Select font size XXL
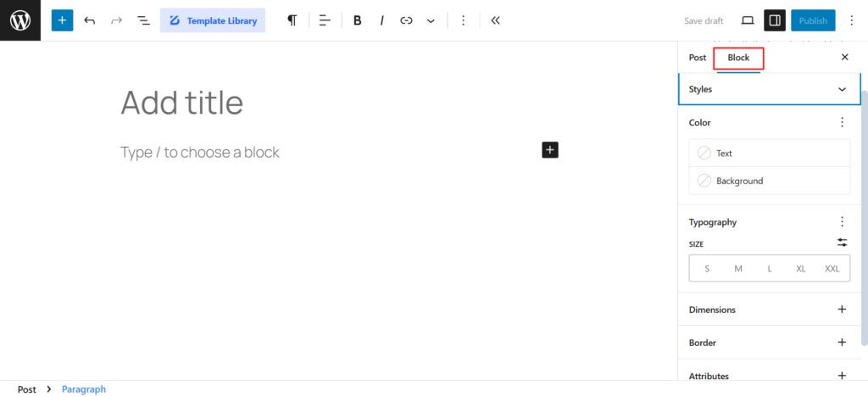 [832, 269]
